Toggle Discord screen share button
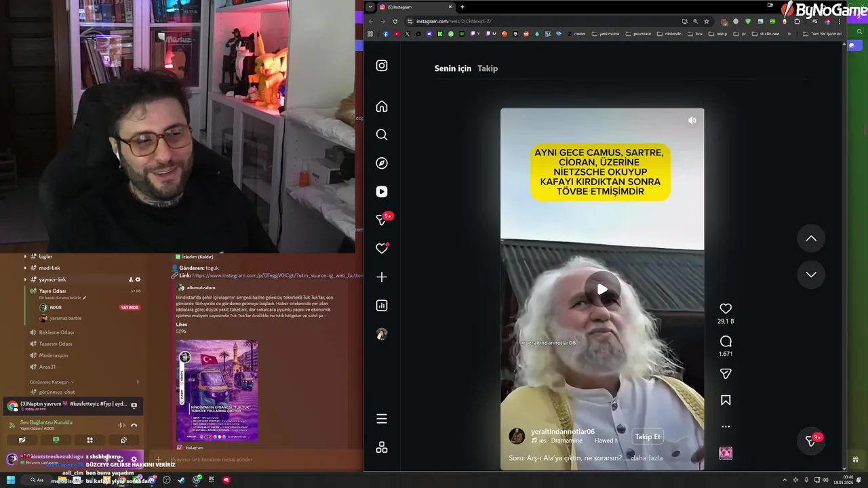 (56, 440)
